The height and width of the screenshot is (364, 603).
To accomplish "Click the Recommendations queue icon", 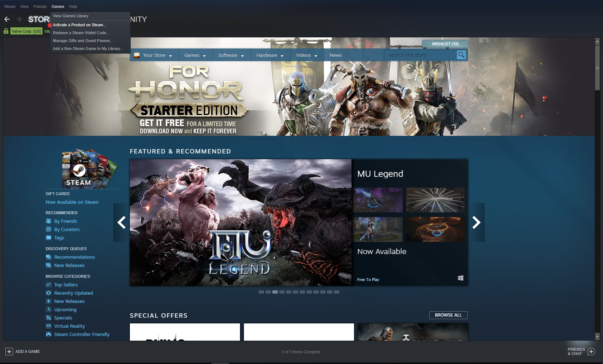I will (49, 257).
